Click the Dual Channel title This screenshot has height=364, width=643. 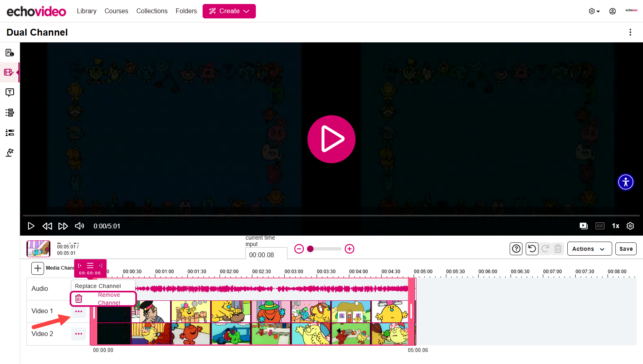(x=37, y=32)
